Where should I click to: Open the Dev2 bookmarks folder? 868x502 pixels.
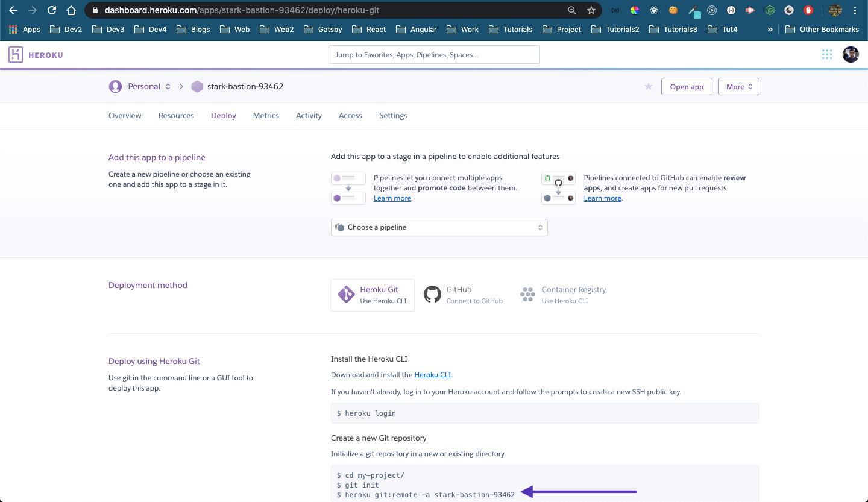(x=66, y=29)
